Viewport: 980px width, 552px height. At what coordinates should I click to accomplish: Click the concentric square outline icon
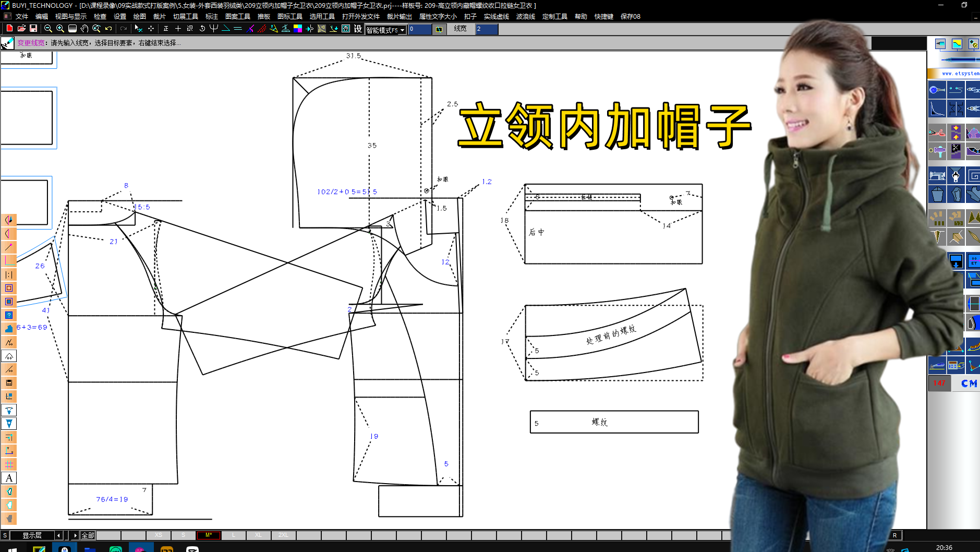coord(9,288)
